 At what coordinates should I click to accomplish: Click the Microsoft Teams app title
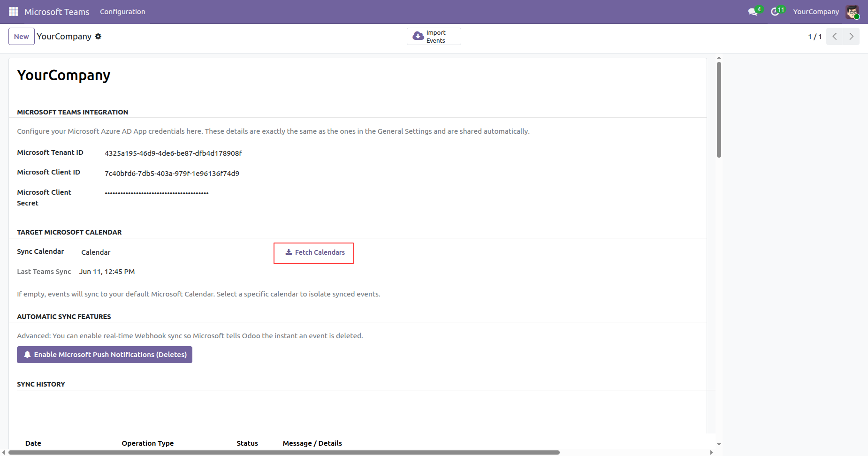point(57,12)
